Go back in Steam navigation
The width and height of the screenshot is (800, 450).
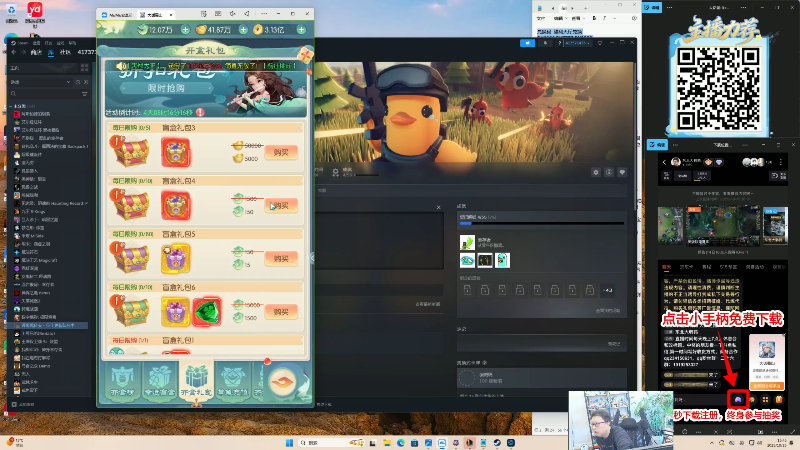pyautogui.click(x=13, y=52)
